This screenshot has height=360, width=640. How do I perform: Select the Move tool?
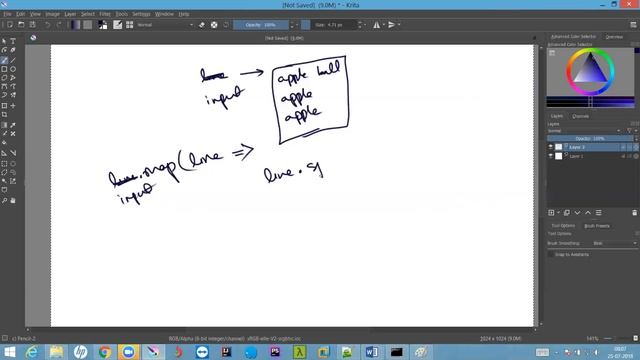(x=13, y=106)
